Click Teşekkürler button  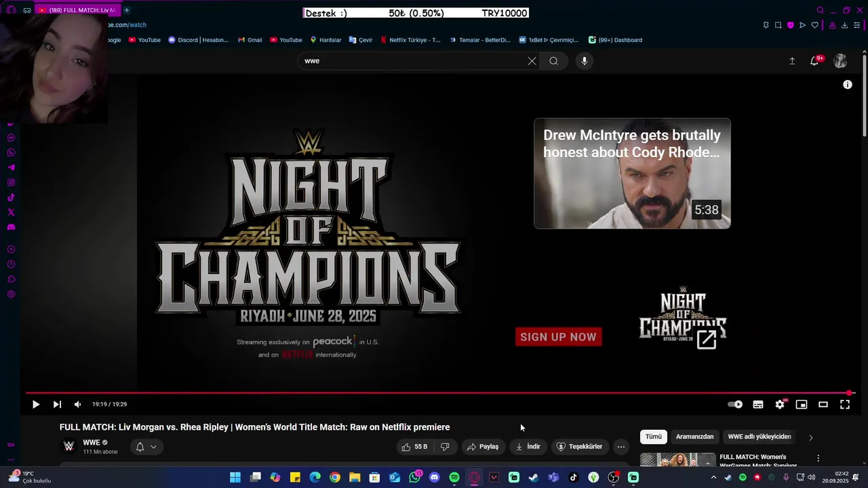579,447
